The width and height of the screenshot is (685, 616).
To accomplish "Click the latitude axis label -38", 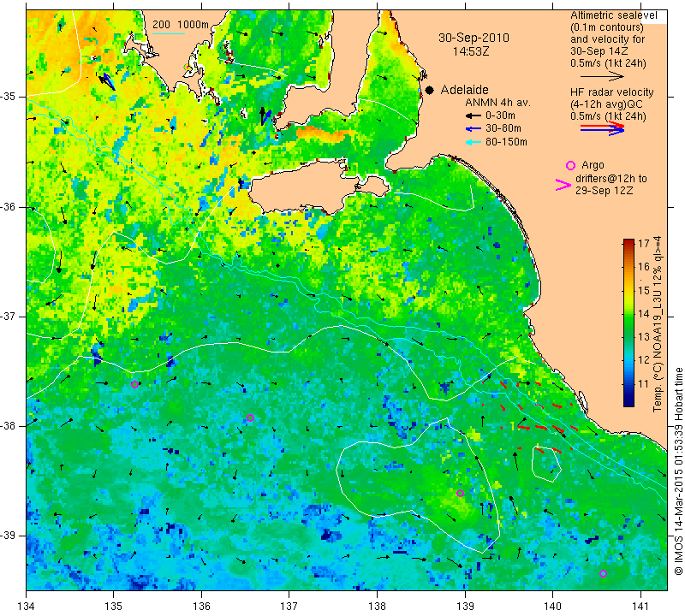I will coord(9,426).
